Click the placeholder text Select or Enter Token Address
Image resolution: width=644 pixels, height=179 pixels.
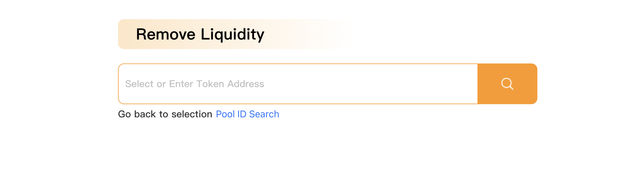[x=195, y=84]
